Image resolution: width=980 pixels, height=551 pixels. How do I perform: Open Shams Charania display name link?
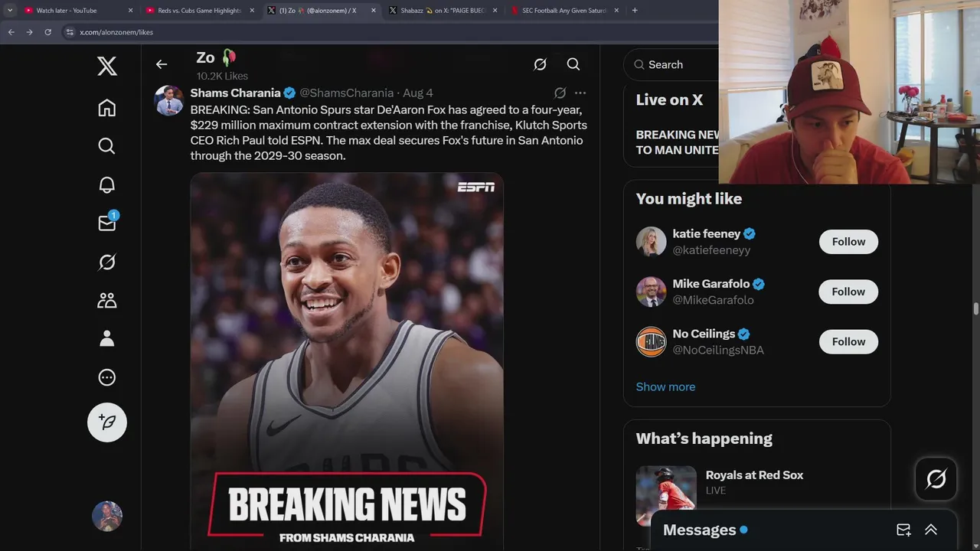(x=236, y=93)
